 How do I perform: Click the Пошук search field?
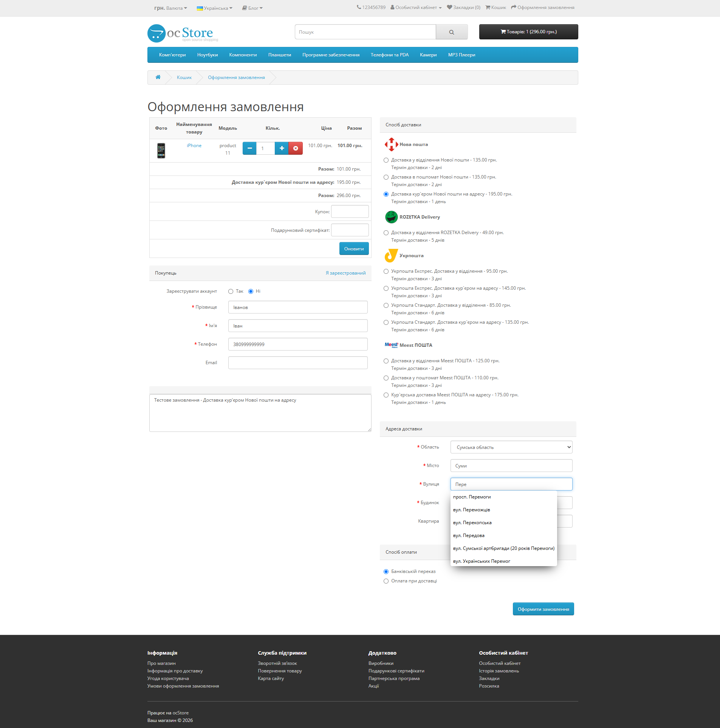click(x=365, y=32)
